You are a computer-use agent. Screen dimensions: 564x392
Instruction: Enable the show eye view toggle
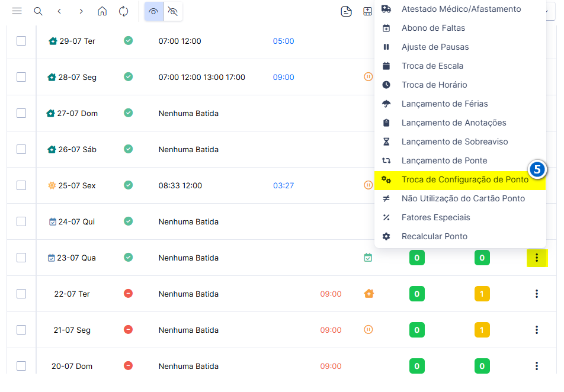pos(153,11)
